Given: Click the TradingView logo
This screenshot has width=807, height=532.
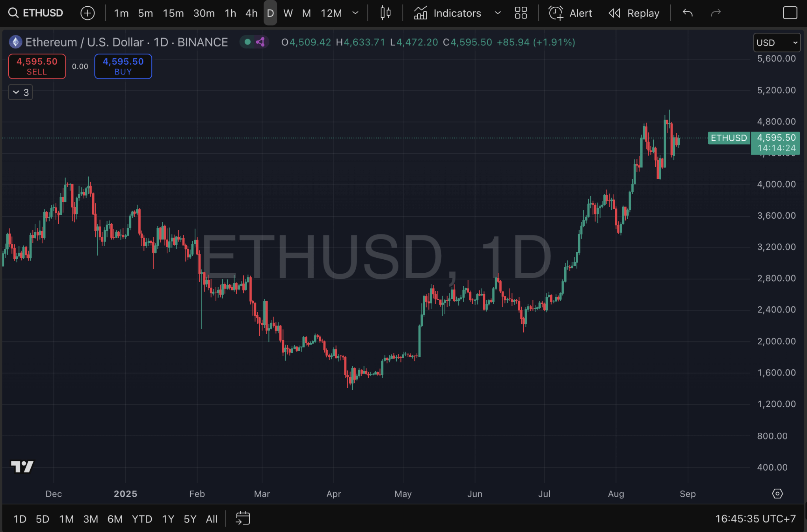Looking at the screenshot, I should click(22, 467).
